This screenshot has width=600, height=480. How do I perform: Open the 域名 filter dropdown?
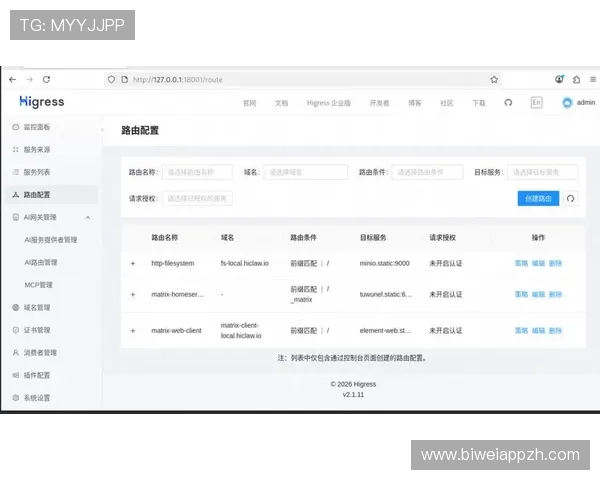(x=305, y=172)
